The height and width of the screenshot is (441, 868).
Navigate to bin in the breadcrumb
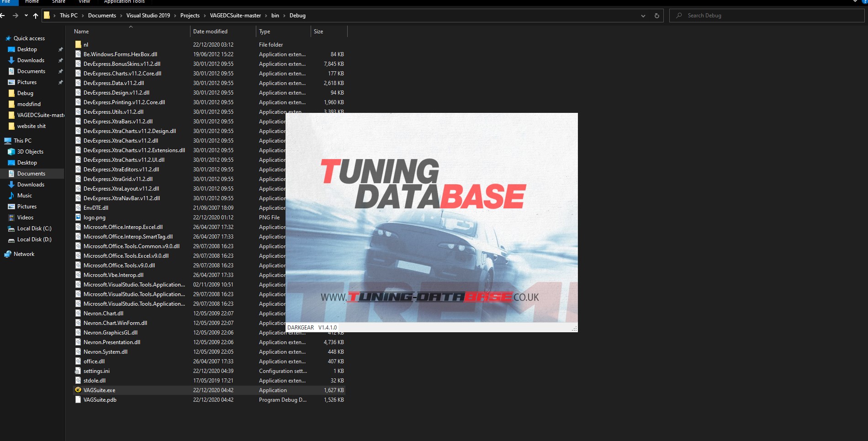[275, 16]
